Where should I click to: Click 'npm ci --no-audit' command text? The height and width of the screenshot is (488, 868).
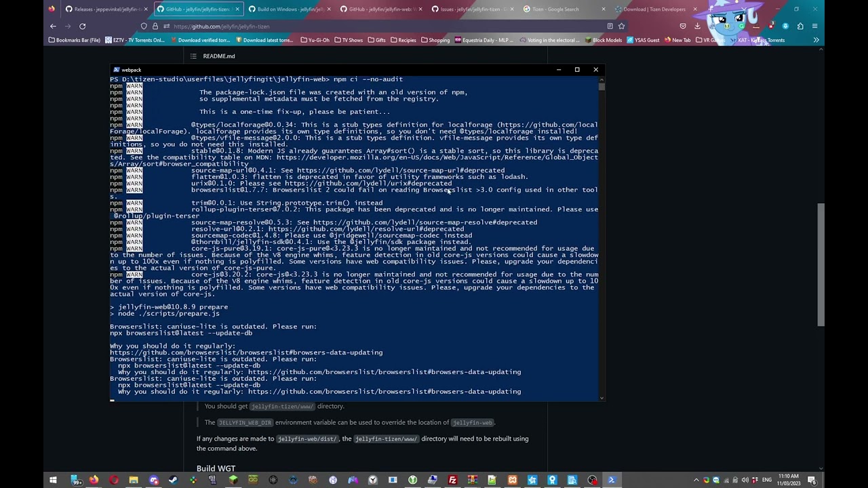[x=368, y=79]
